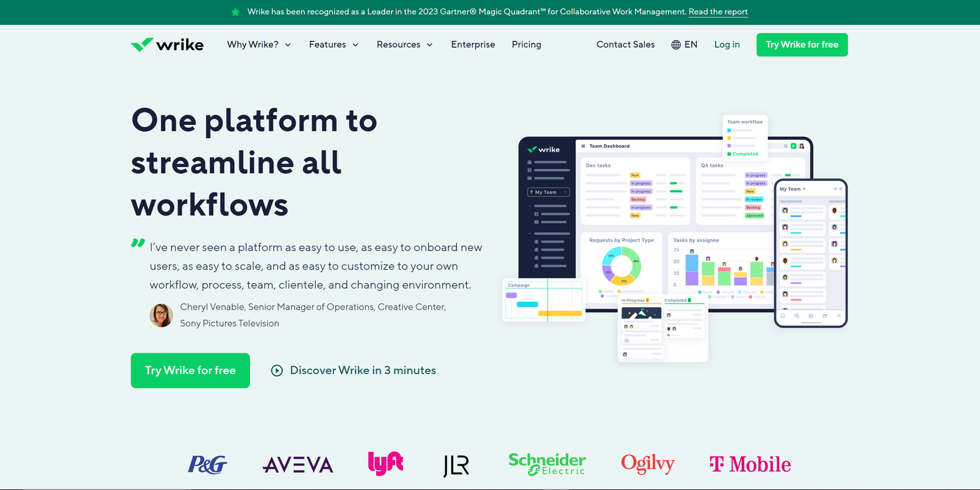This screenshot has width=980, height=490.
Task: Click the Requests by Project Type donut chart
Action: [622, 266]
